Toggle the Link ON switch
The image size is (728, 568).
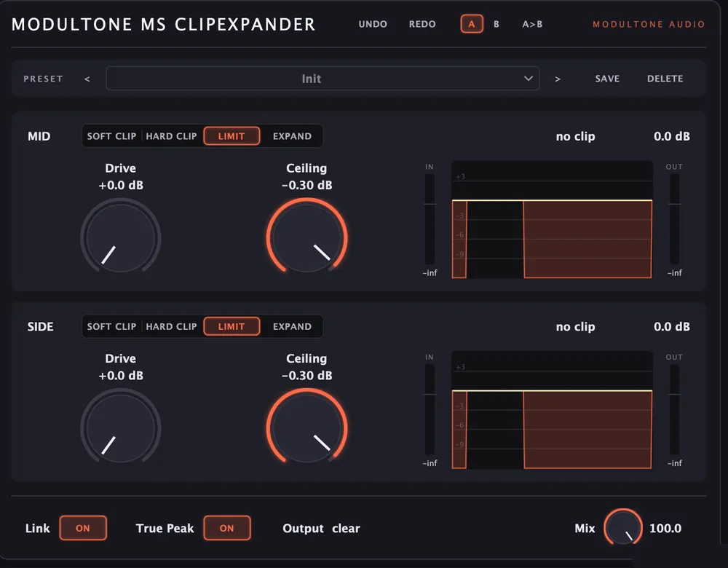point(83,528)
